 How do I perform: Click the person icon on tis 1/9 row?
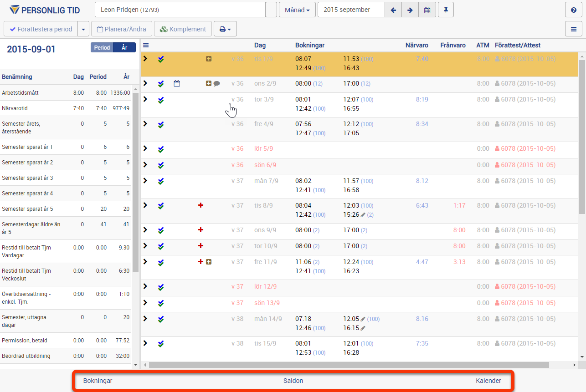pyautogui.click(x=498, y=59)
